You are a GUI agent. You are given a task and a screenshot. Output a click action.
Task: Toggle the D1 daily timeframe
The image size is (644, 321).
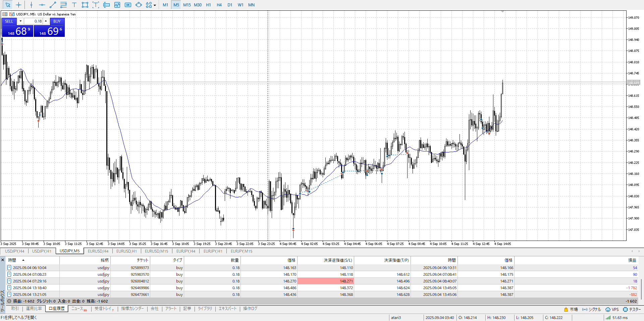230,5
